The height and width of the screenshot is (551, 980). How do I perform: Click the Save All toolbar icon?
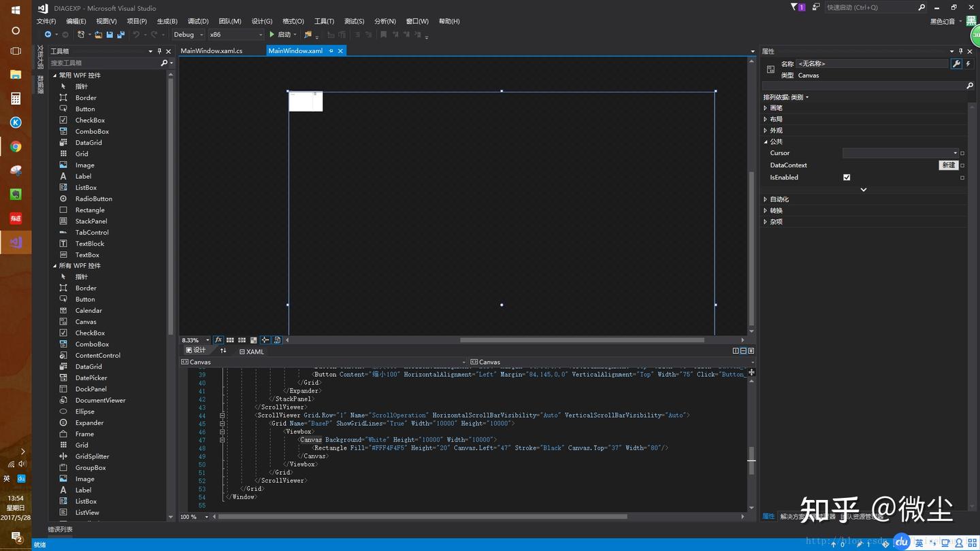coord(120,35)
